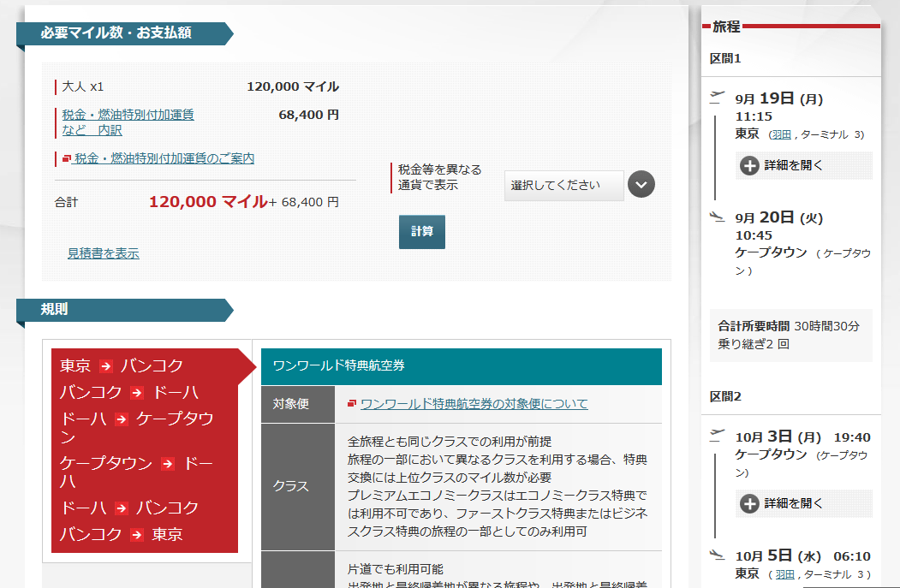Select the 東京 → バンコク rules route
The height and width of the screenshot is (588, 900).
pos(122,365)
